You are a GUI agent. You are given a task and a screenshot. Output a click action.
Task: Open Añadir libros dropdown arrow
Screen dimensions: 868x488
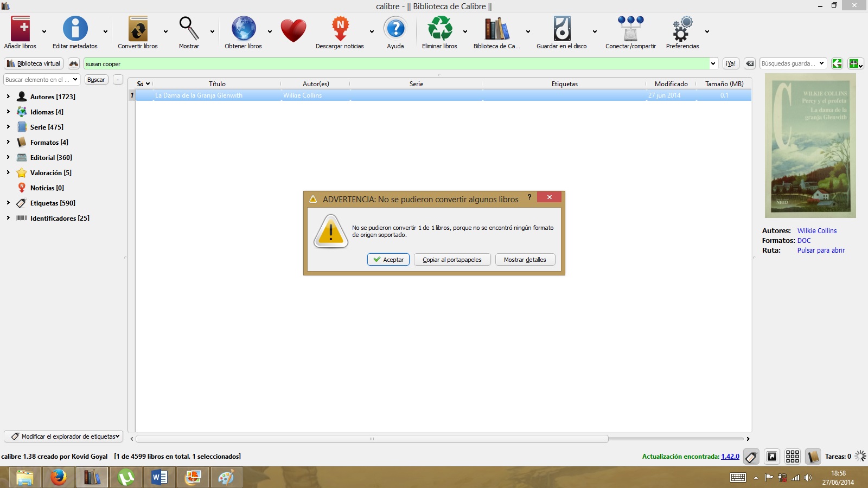click(44, 31)
